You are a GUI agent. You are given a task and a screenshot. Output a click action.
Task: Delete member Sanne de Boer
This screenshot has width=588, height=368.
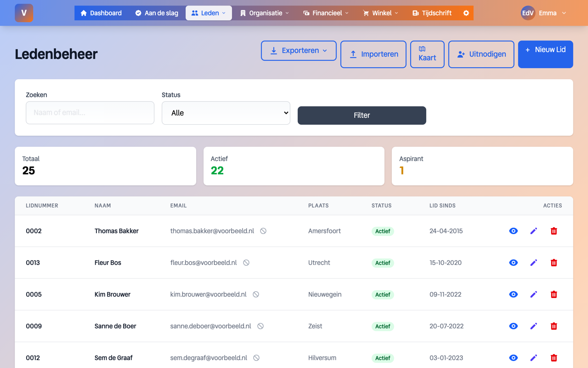(554, 326)
